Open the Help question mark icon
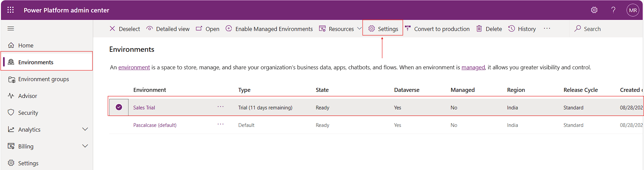This screenshot has width=644, height=170. point(613,10)
